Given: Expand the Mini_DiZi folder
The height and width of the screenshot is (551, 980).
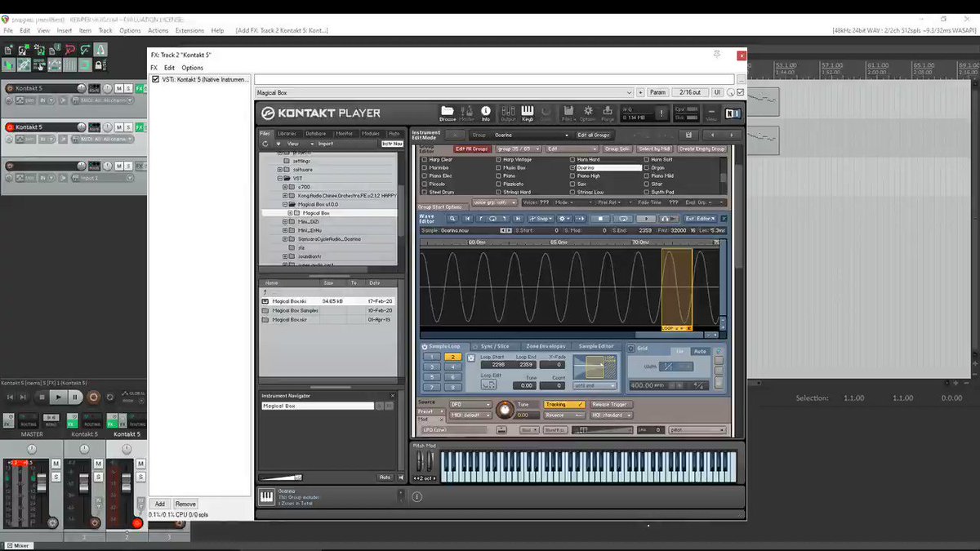Looking at the screenshot, I should [285, 221].
